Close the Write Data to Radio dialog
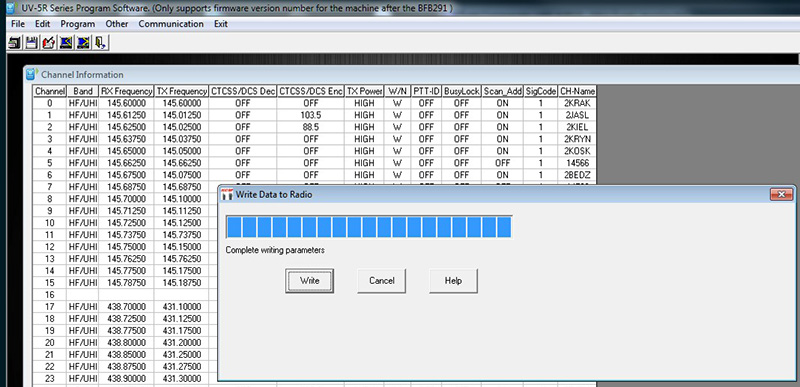This screenshot has width=800, height=387. tap(781, 194)
